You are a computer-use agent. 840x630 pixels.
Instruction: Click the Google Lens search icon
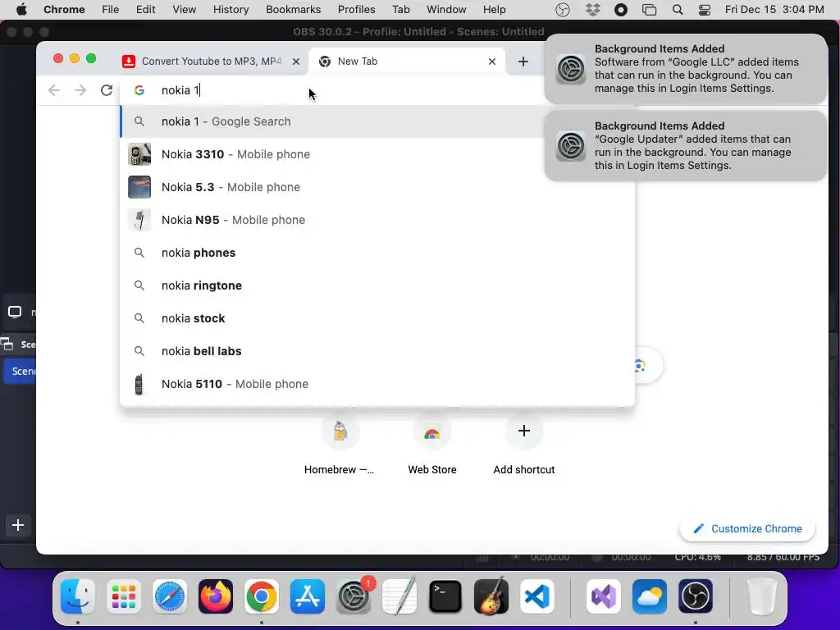point(640,366)
